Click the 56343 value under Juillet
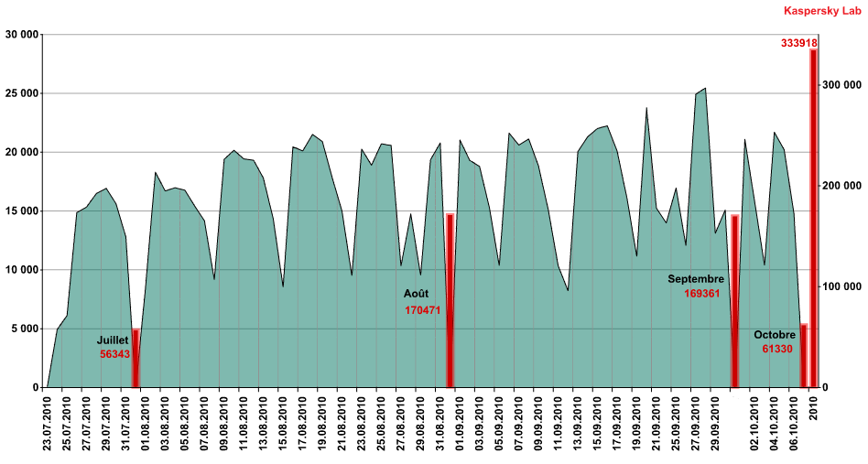 [x=114, y=354]
